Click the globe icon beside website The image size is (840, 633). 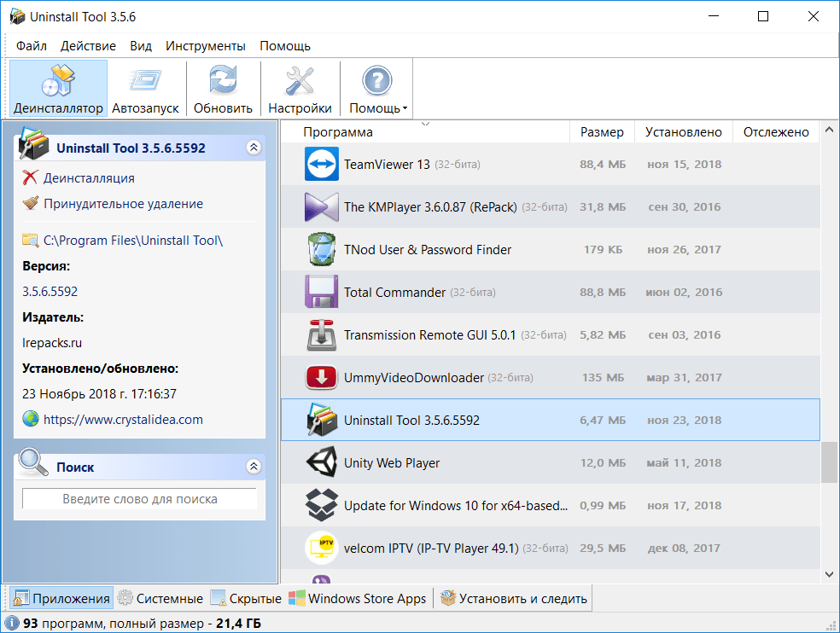click(x=31, y=418)
